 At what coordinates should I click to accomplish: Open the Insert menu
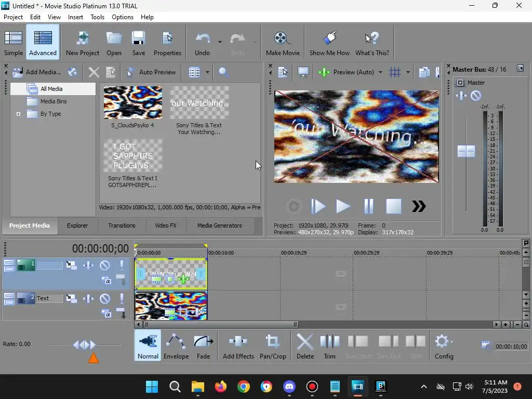click(75, 17)
